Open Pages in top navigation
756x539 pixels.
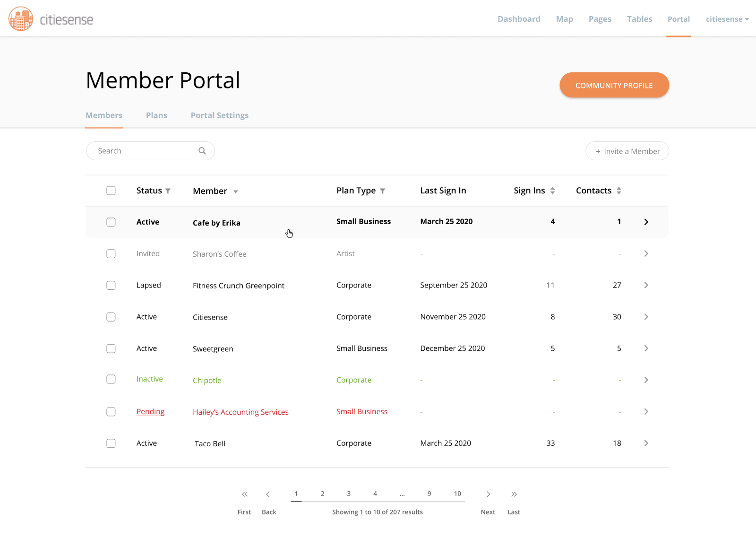[600, 19]
